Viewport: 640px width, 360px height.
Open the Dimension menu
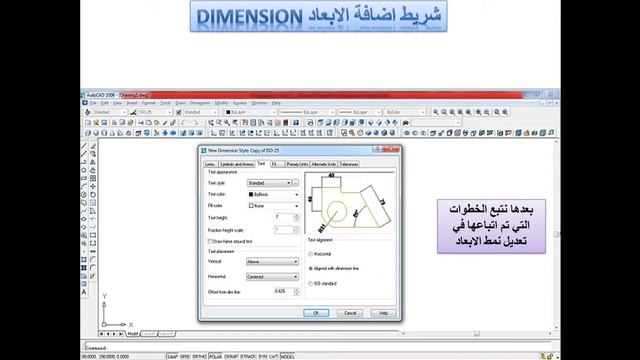coord(200,103)
